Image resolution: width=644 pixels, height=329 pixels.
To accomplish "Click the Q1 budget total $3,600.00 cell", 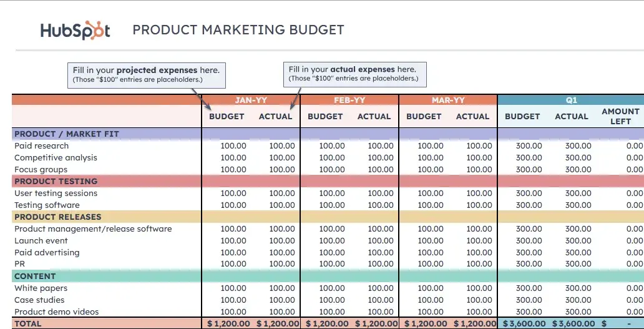I will (x=522, y=323).
